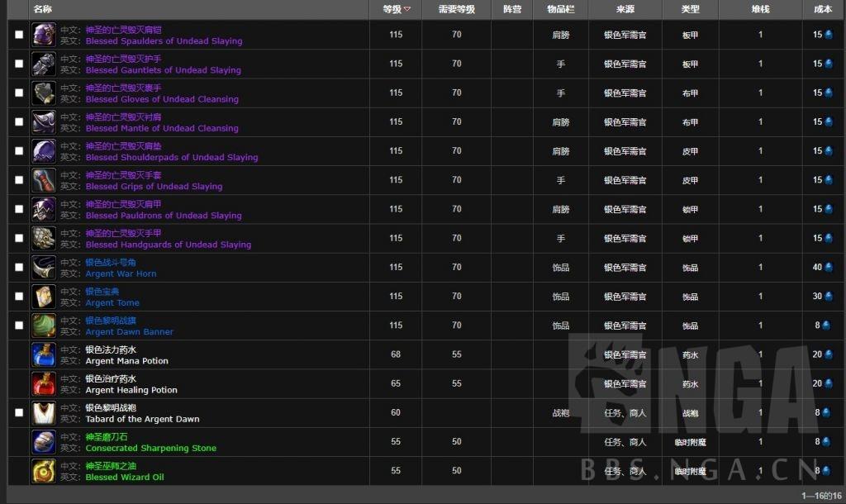
Task: Open Blessed Mantle of Undead Cleansing link
Action: [x=162, y=128]
